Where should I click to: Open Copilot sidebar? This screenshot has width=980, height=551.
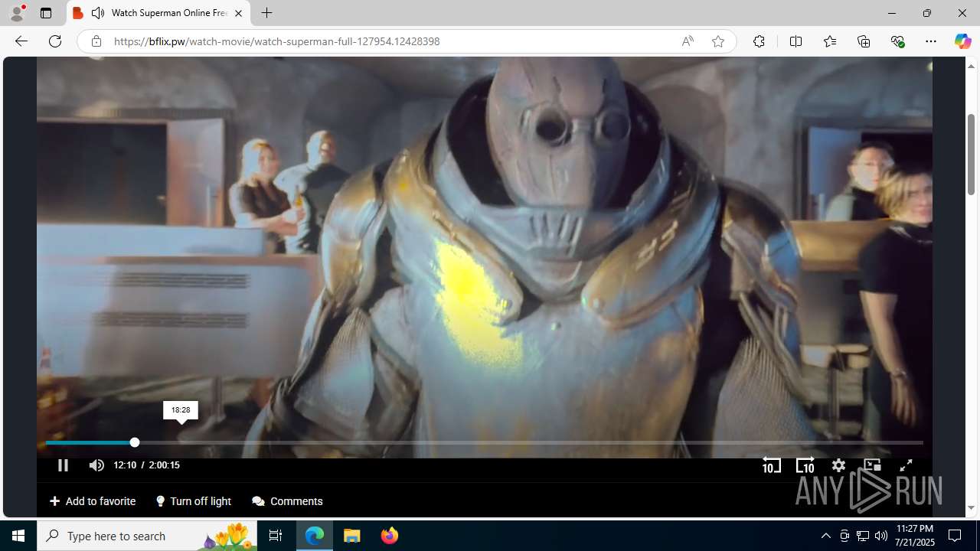pos(962,41)
